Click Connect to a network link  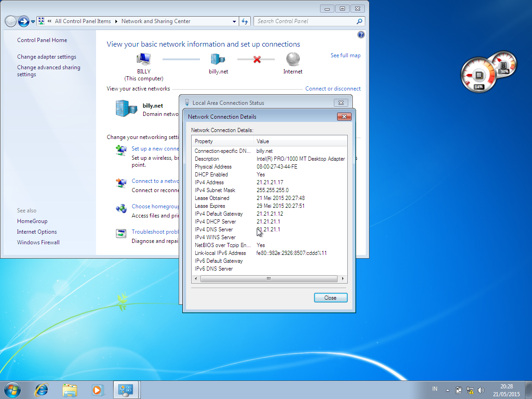(x=155, y=181)
